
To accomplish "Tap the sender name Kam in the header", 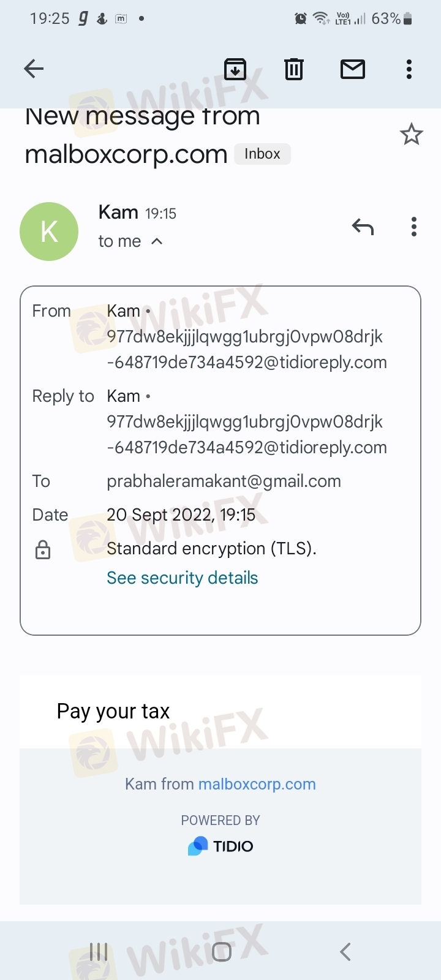I will (118, 213).
